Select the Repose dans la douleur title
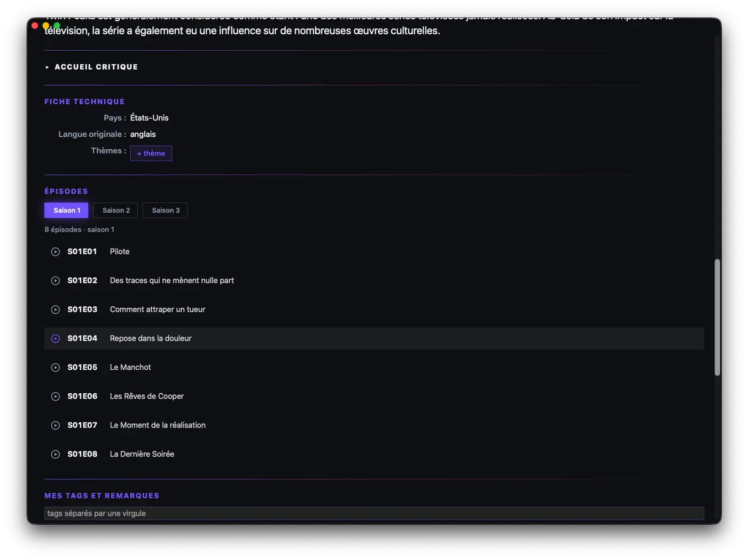The width and height of the screenshot is (748, 560). [151, 338]
